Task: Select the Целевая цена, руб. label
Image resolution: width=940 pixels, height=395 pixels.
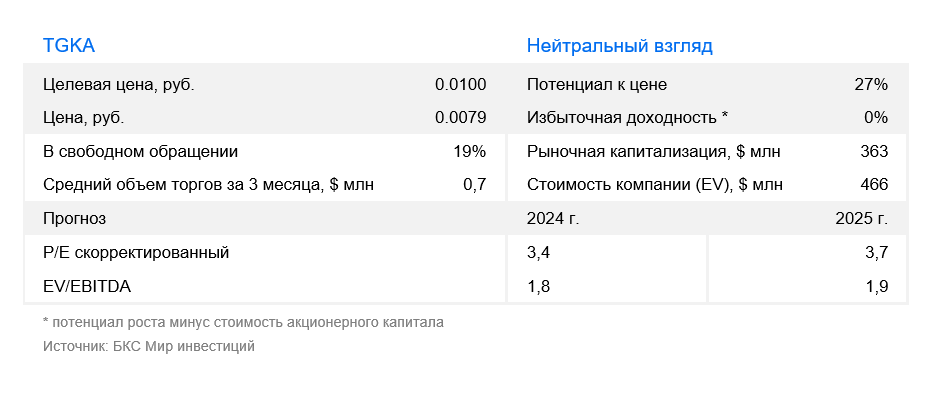Action: tap(119, 85)
